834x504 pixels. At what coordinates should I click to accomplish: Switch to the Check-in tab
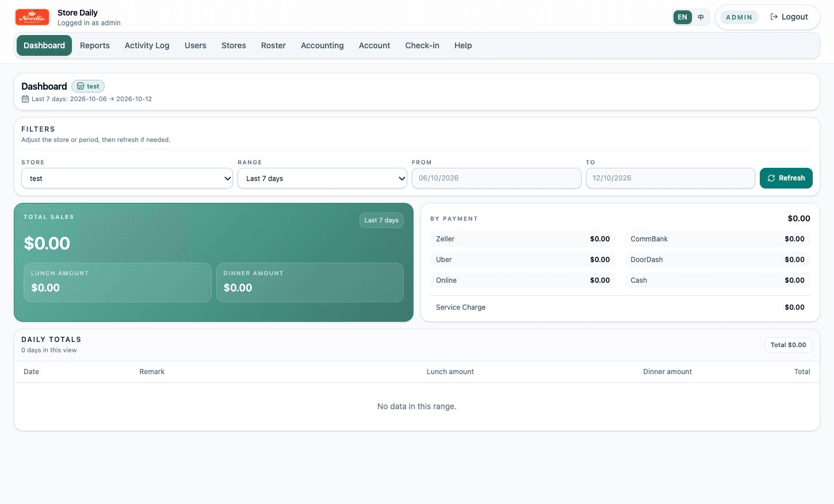[x=422, y=45]
